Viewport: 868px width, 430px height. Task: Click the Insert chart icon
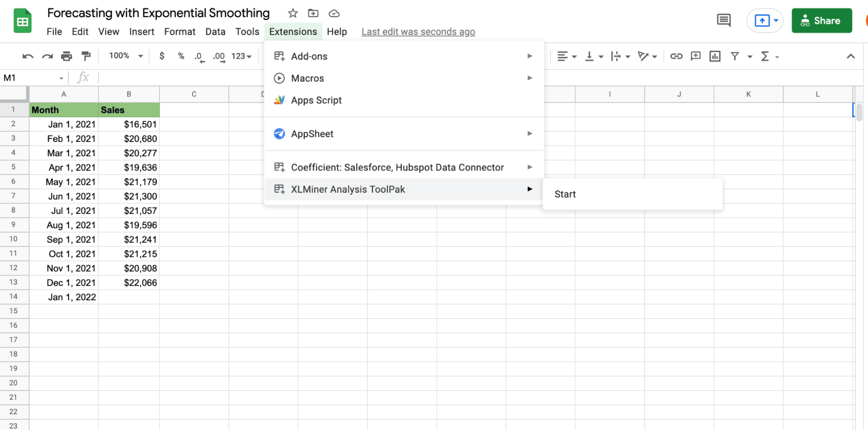click(x=715, y=56)
